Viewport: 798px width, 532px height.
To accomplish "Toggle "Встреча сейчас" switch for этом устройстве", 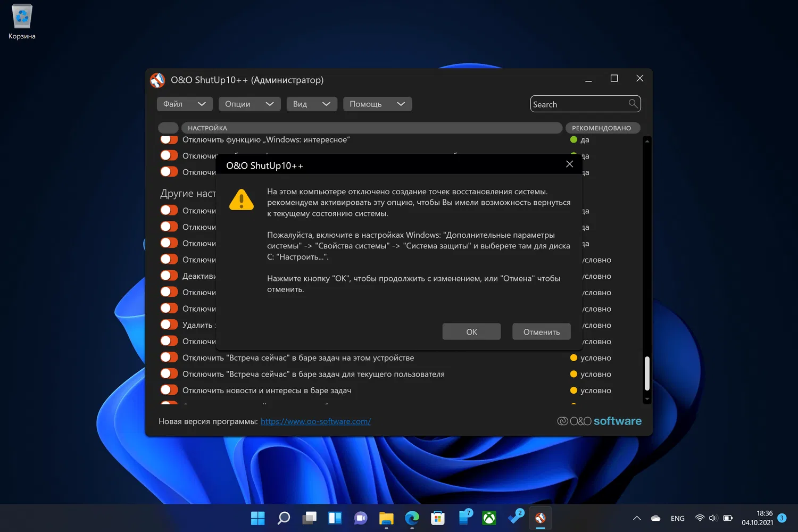I will click(169, 358).
